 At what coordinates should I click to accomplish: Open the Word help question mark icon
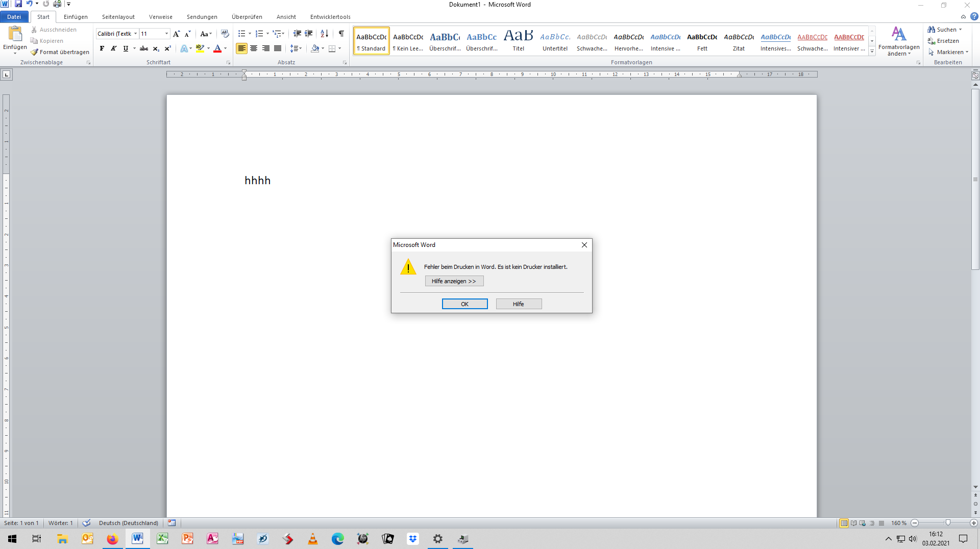(x=974, y=17)
